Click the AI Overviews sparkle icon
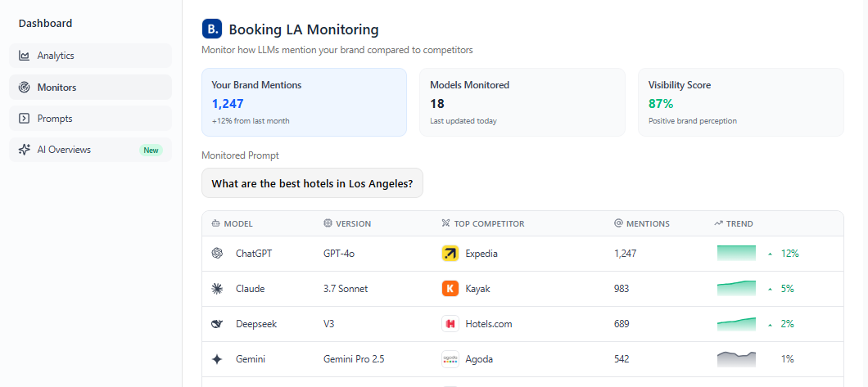The width and height of the screenshot is (868, 387). click(24, 150)
